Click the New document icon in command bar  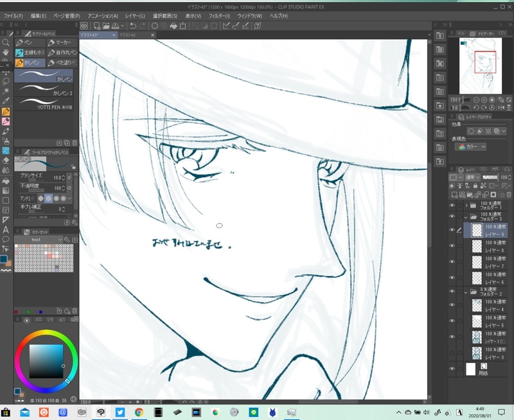[x=97, y=26]
